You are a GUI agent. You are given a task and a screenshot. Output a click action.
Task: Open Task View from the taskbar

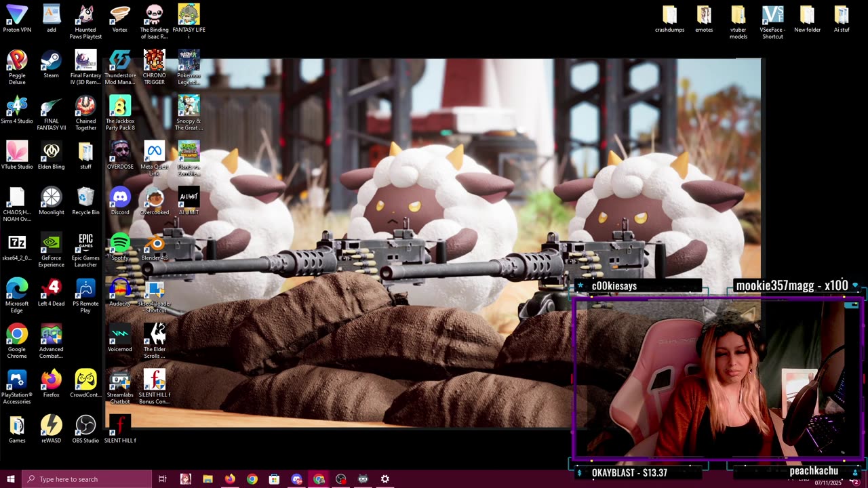pyautogui.click(x=163, y=479)
